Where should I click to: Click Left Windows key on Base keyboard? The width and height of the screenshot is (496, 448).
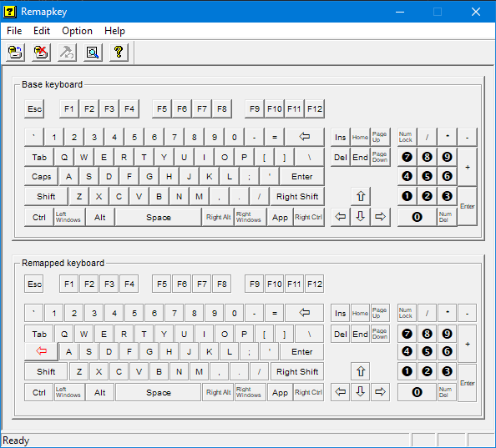(x=69, y=217)
